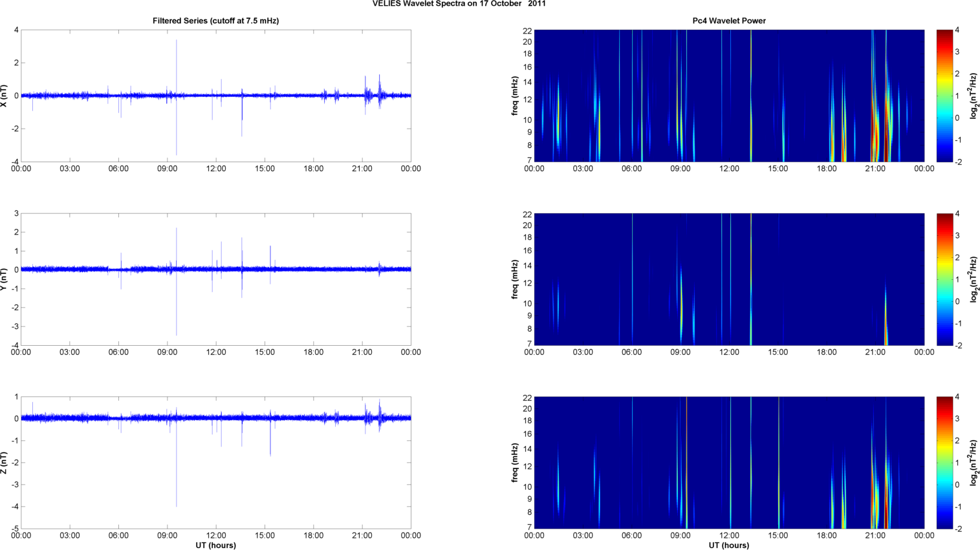Click the 18:00 tick below the middle spectrogram
This screenshot has height=550, width=980.
[827, 352]
